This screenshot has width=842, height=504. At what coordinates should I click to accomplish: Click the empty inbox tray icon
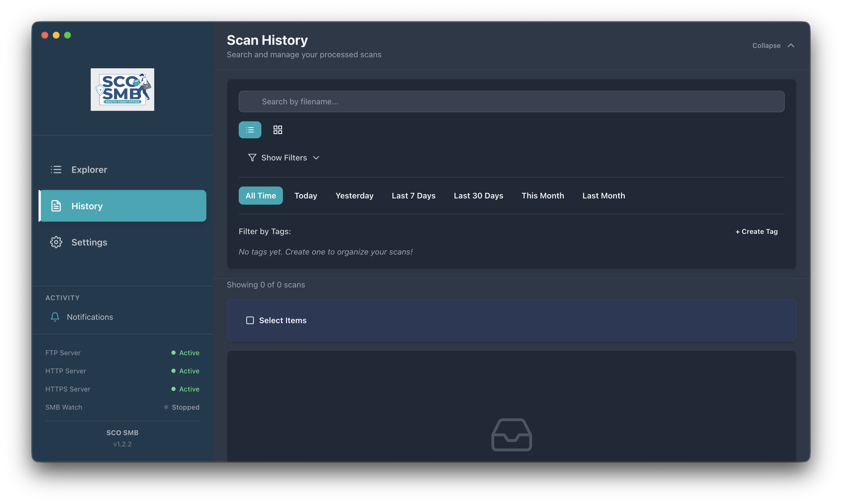[x=511, y=435]
